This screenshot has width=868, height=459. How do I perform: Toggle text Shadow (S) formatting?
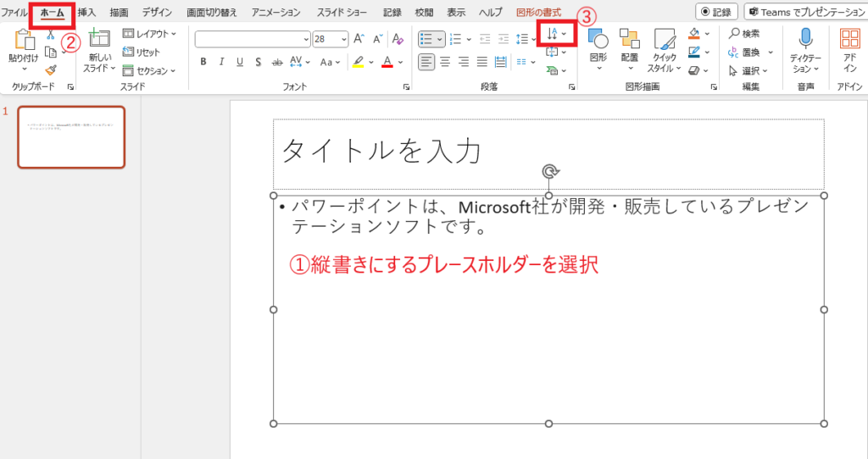click(x=258, y=62)
